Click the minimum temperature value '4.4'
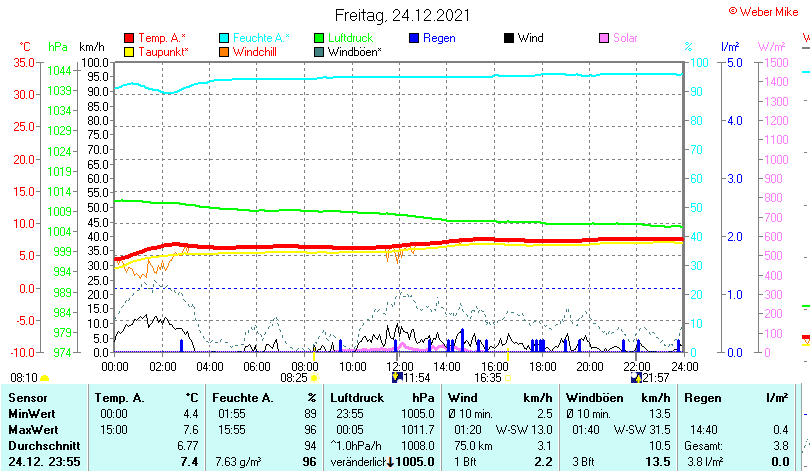This screenshot has width=810, height=471. click(191, 414)
